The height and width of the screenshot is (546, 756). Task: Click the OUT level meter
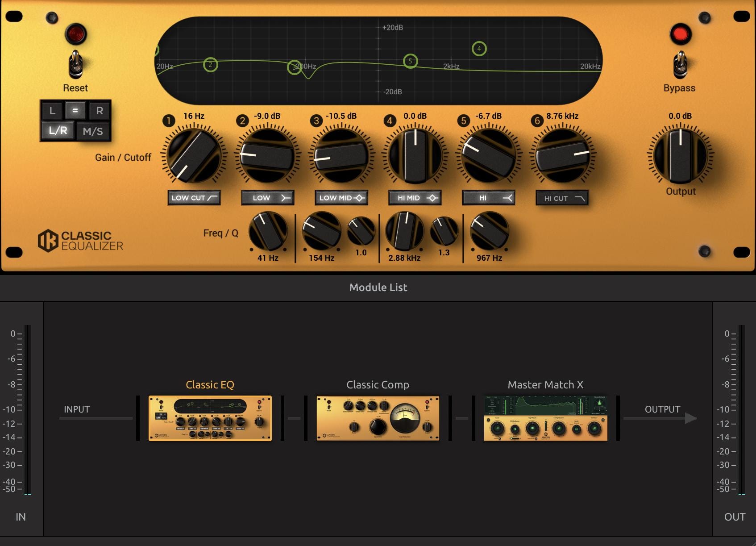pyautogui.click(x=741, y=409)
